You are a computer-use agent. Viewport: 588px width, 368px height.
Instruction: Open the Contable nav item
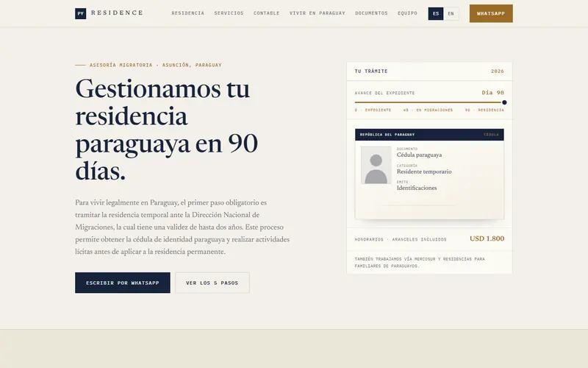(x=266, y=13)
